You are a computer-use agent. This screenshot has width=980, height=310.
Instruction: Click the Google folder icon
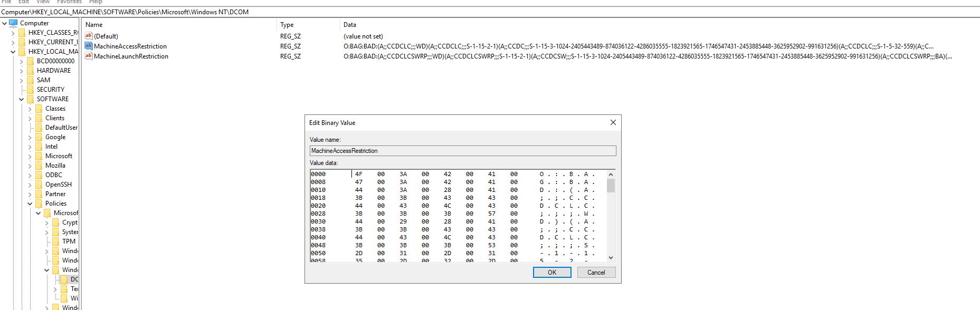tap(39, 137)
